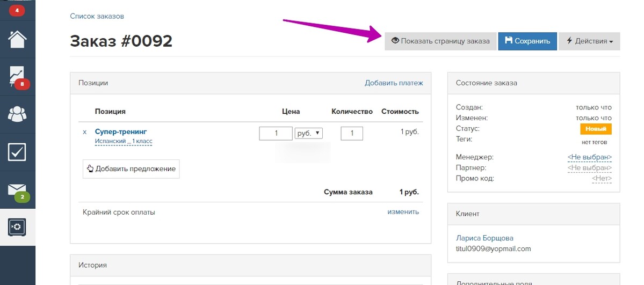The image size is (644, 285).
Task: Expand the Действия dropdown menu
Action: point(589,41)
